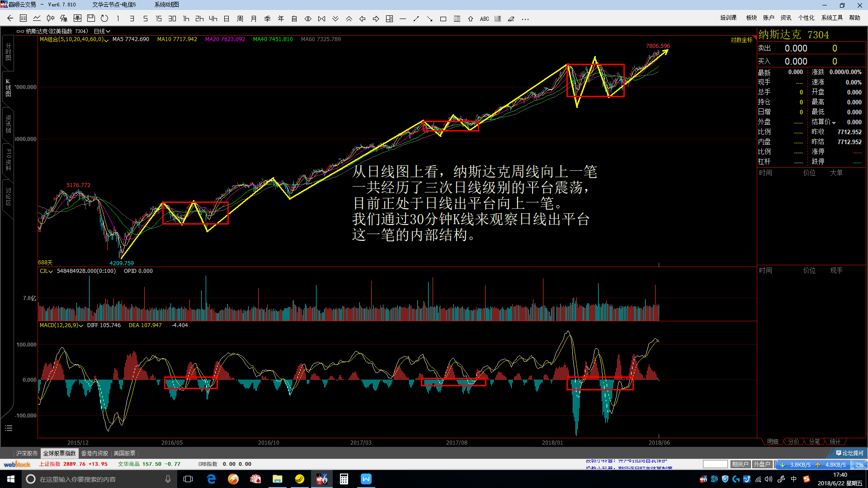Open the quote list icon in toolbar

24,19
